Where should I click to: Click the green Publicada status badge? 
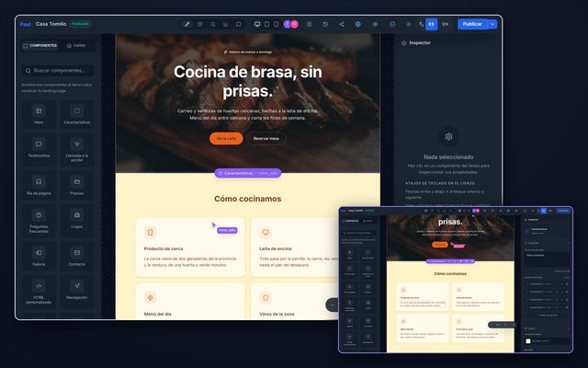tap(80, 24)
